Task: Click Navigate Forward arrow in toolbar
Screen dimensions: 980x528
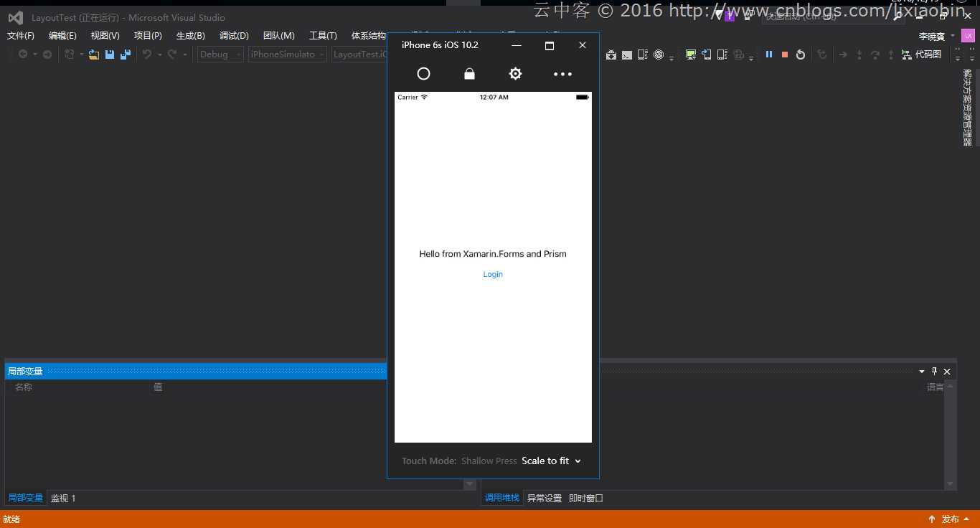Action: point(47,55)
